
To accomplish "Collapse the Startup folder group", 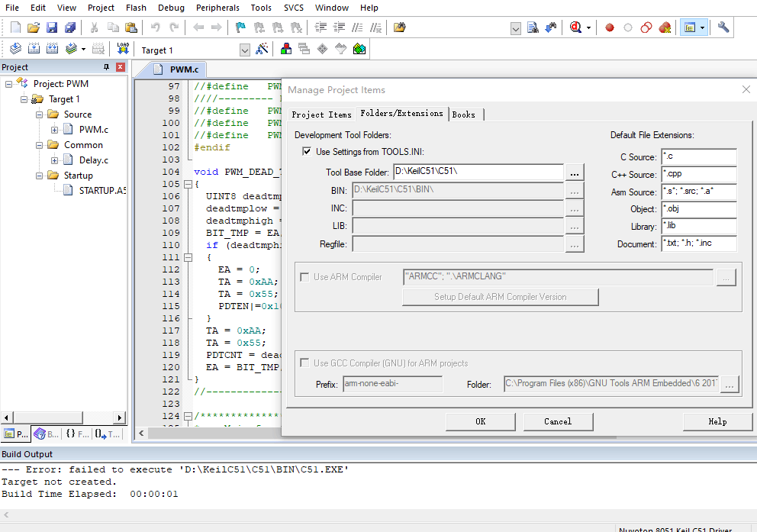I will tap(39, 176).
